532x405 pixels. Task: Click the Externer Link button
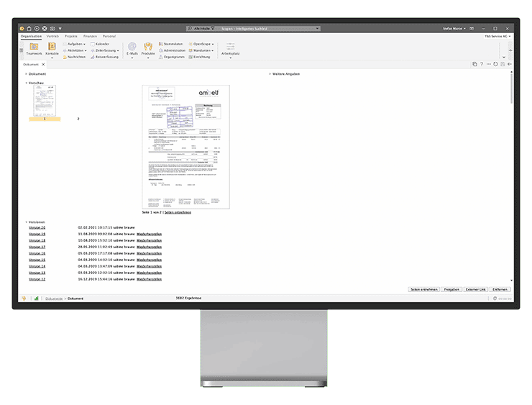476,290
